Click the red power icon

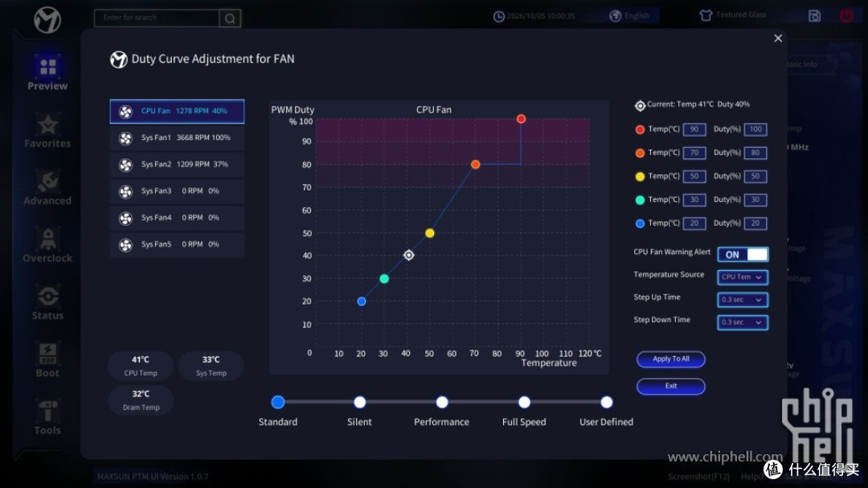(x=845, y=15)
